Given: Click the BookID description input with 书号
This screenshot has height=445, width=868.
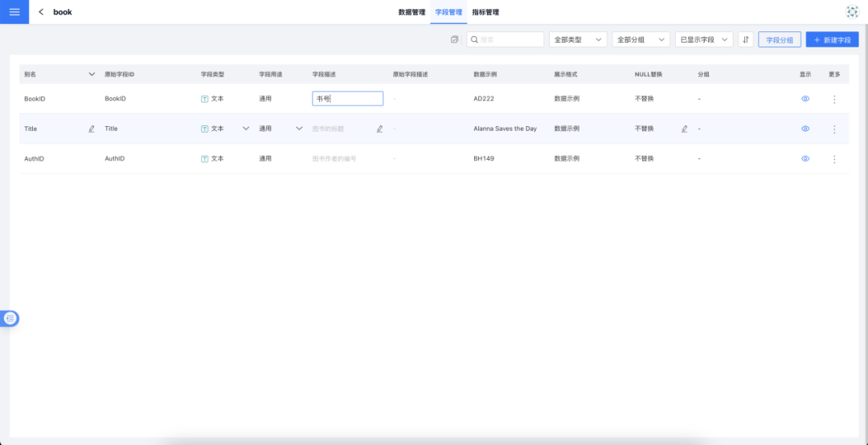Looking at the screenshot, I should pyautogui.click(x=348, y=99).
